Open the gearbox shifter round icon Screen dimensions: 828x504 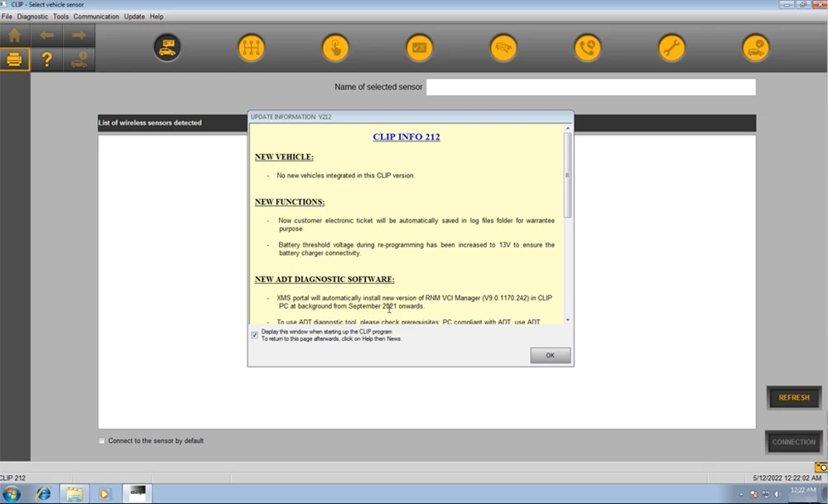tap(252, 47)
